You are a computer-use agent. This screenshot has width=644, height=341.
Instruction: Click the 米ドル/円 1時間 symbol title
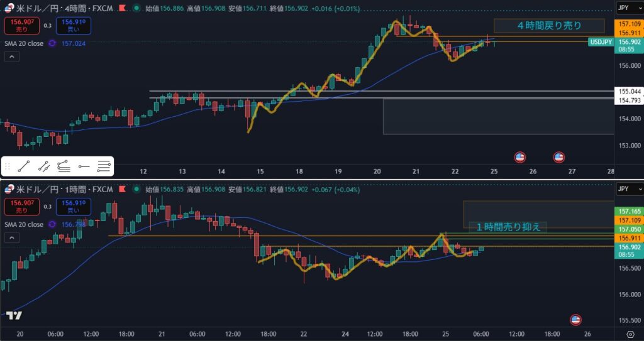coord(63,189)
